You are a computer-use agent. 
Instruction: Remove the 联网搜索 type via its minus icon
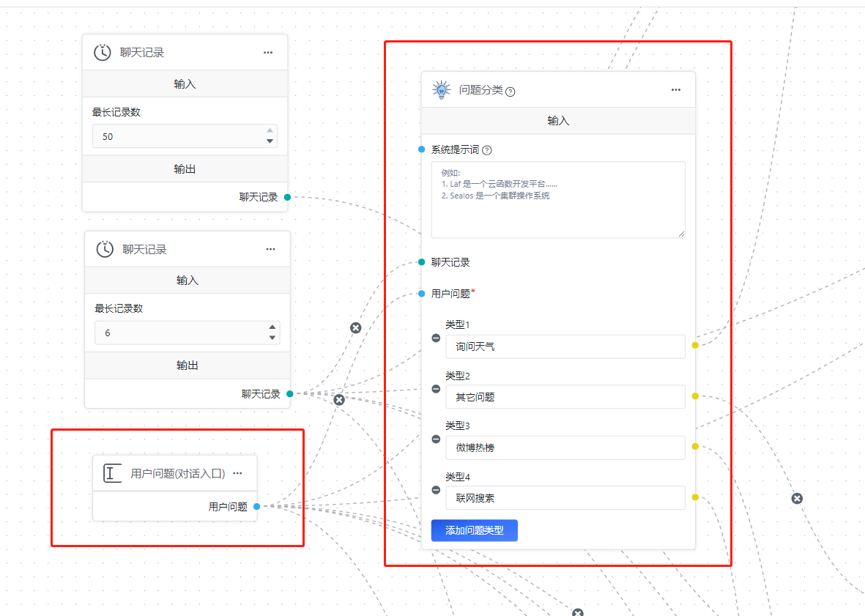[x=436, y=490]
